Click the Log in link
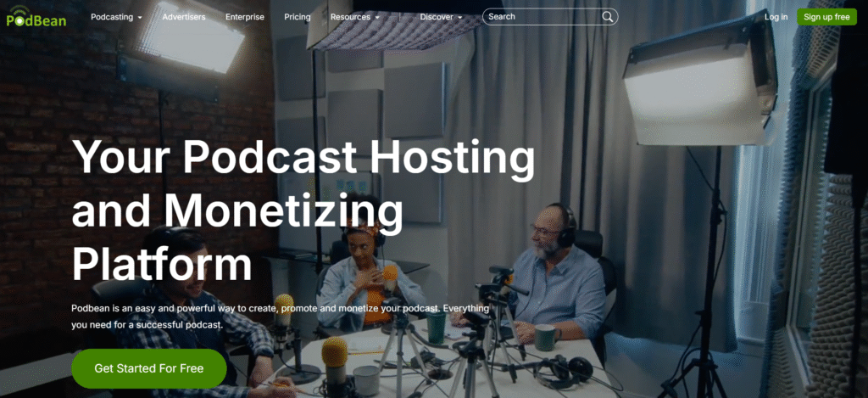The width and height of the screenshot is (868, 398). click(x=776, y=17)
